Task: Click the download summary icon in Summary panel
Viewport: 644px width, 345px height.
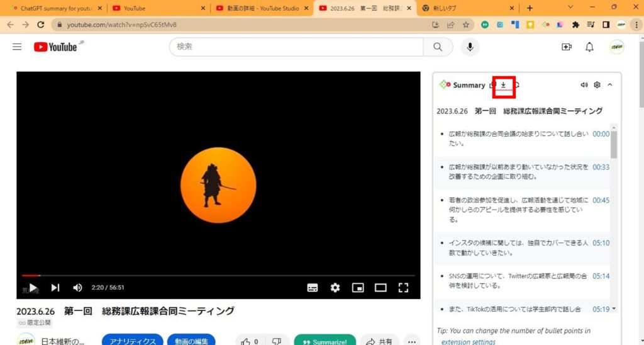Action: [x=503, y=85]
